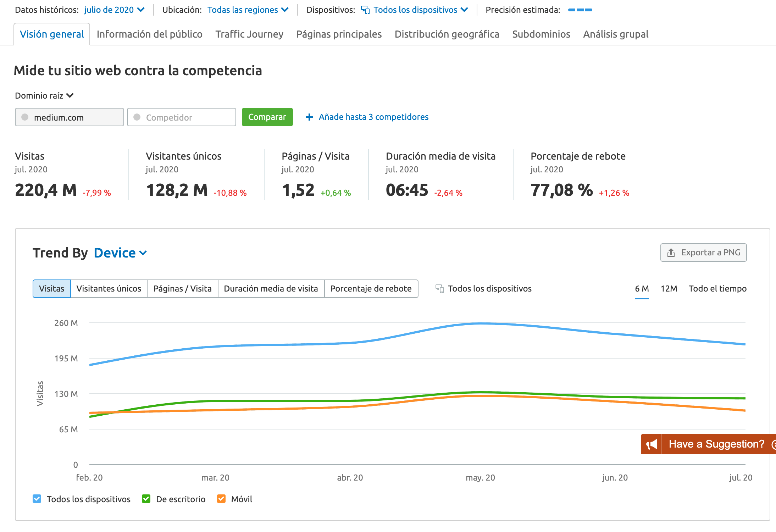Select the Todo el tiempo time range

coord(717,289)
